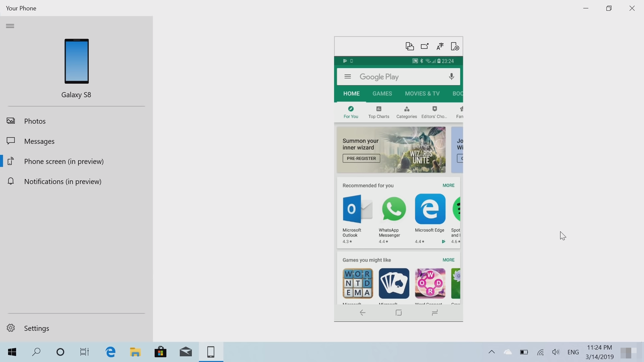Screen dimensions: 644x362
Task: Click the Galaxy S8 phone image
Action: point(76,61)
